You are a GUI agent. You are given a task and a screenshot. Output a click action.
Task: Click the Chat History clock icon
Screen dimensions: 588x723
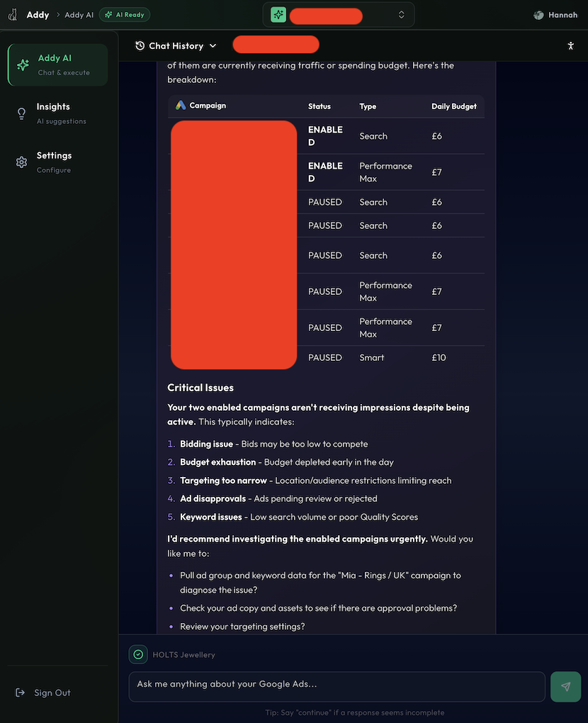click(140, 46)
